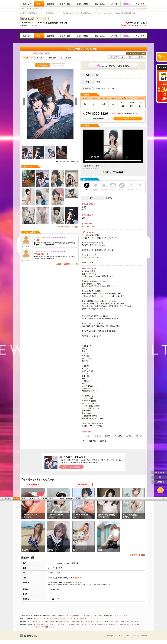The width and height of the screenshot is (167, 644).
Task: Open the Fantia SNS icon
Action: click(x=139, y=185)
